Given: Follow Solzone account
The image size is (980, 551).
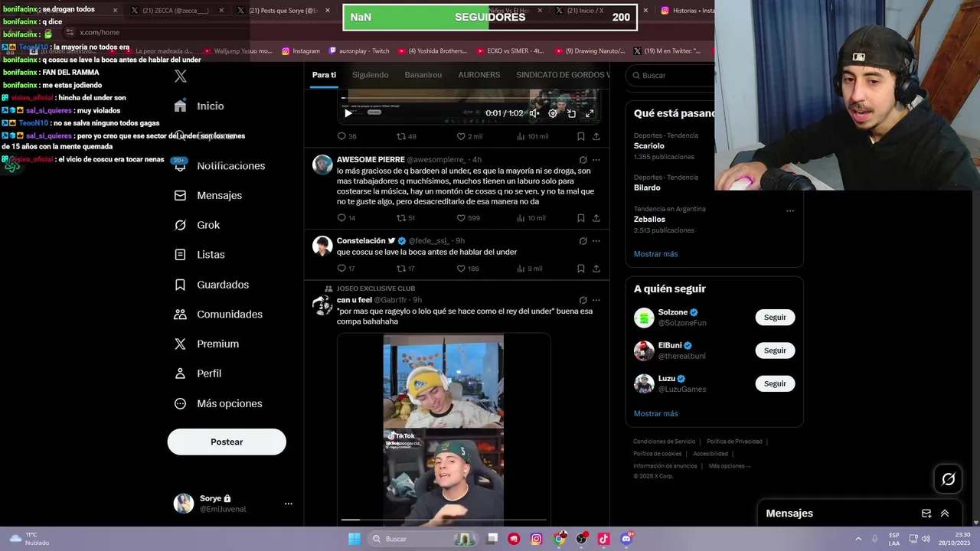Looking at the screenshot, I should point(775,318).
